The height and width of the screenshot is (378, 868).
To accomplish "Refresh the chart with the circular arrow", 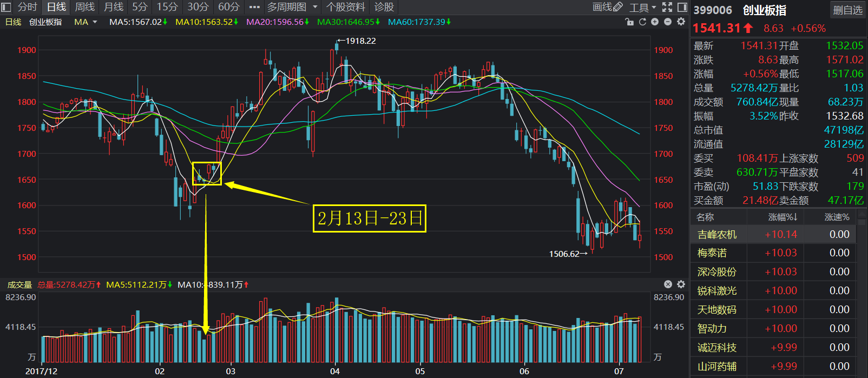I will pyautogui.click(x=642, y=22).
